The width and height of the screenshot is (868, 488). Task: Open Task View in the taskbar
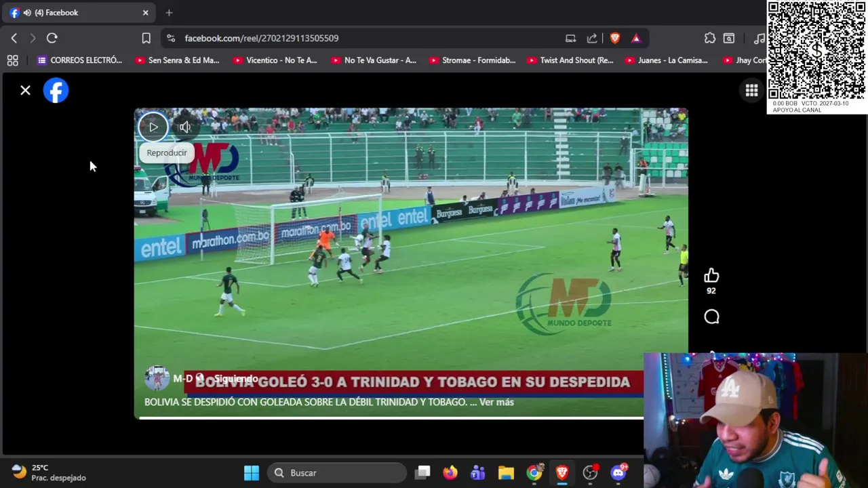[422, 472]
